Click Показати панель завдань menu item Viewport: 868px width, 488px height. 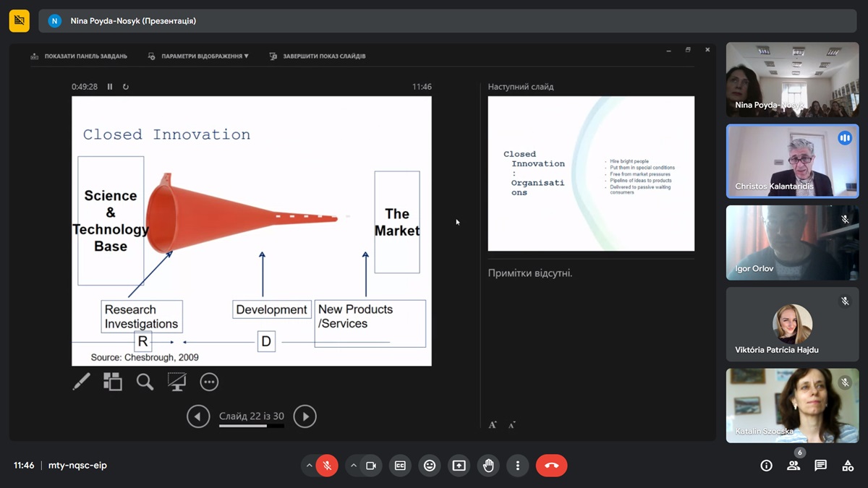pos(80,56)
